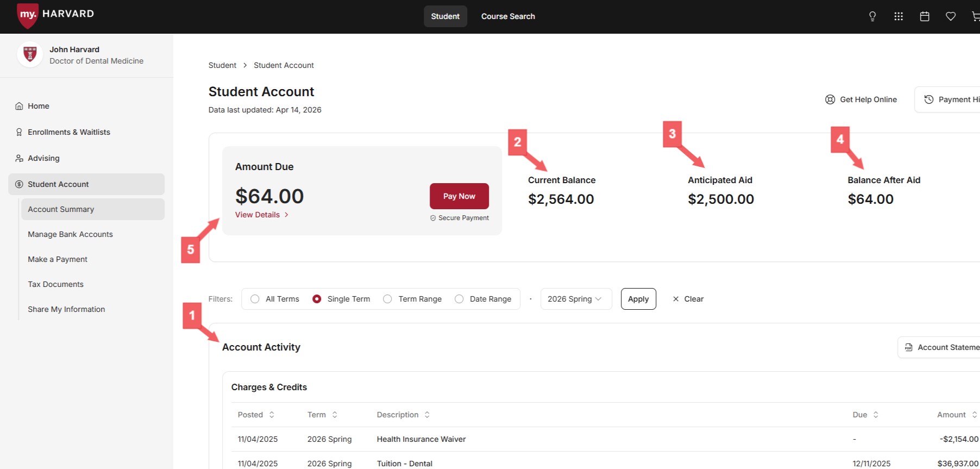Switch to the Course Search tab
Image resolution: width=980 pixels, height=469 pixels.
(x=508, y=16)
